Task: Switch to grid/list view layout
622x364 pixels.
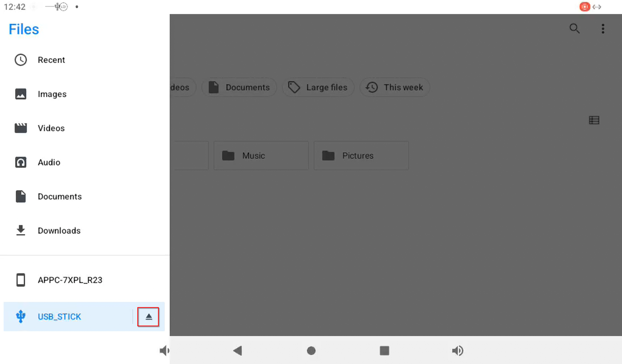Action: point(594,120)
